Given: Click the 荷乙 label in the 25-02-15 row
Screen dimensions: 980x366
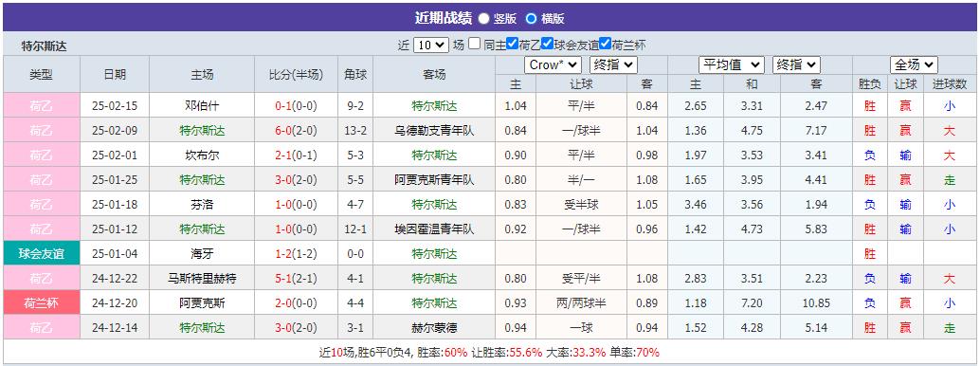Looking at the screenshot, I should click(42, 106).
